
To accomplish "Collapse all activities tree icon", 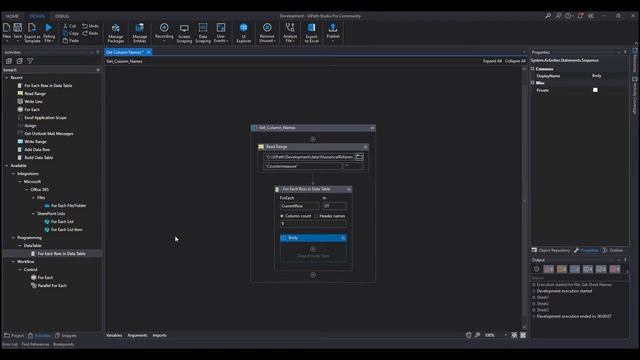I will coord(20,61).
